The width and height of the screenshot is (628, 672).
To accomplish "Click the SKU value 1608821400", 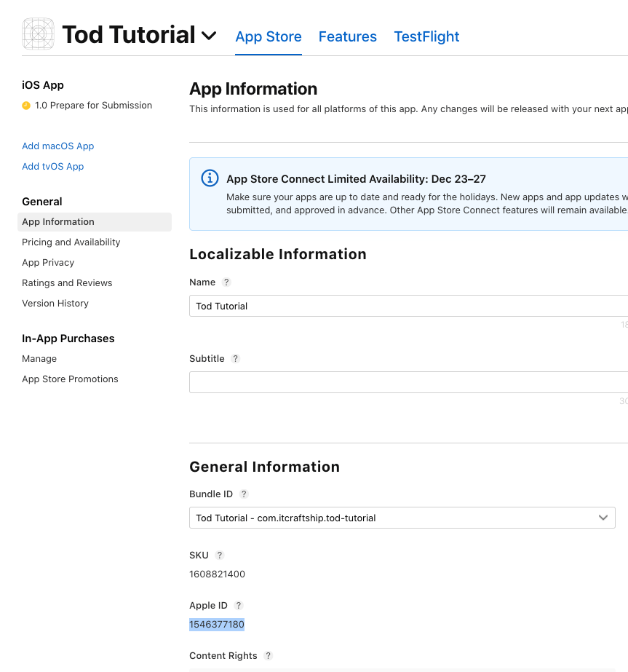I will pos(217,574).
